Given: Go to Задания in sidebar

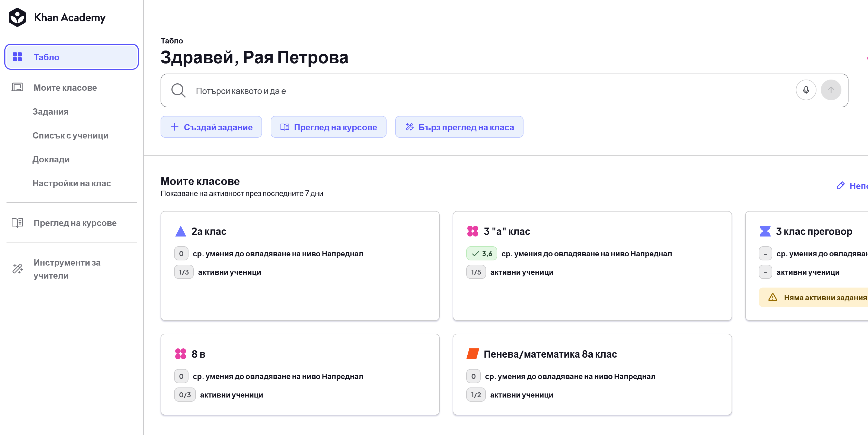Looking at the screenshot, I should coord(50,111).
